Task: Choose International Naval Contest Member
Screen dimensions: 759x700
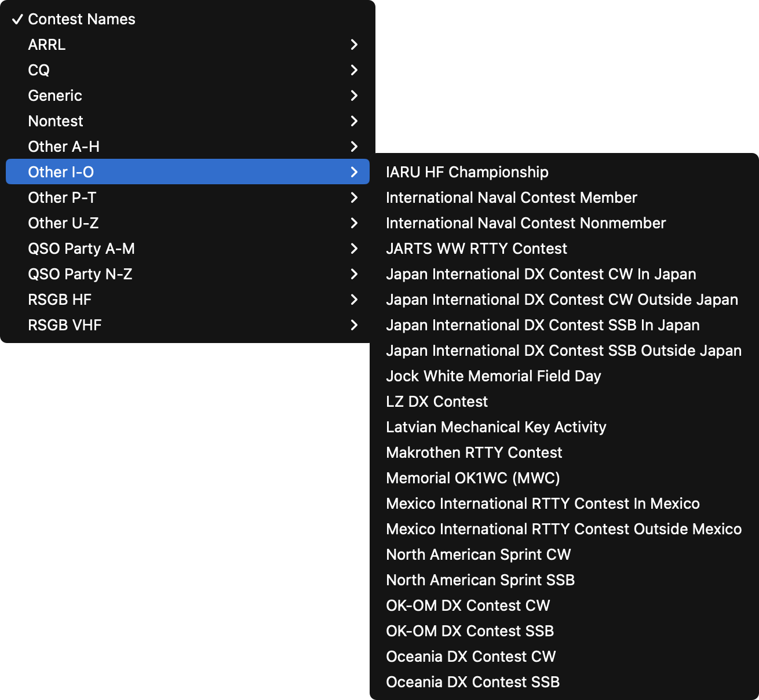Action: 564,198
